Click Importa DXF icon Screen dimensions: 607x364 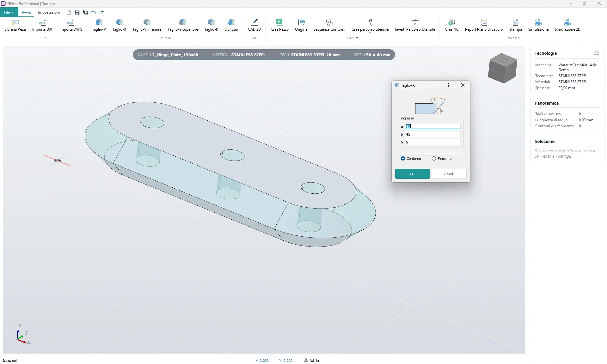click(43, 22)
